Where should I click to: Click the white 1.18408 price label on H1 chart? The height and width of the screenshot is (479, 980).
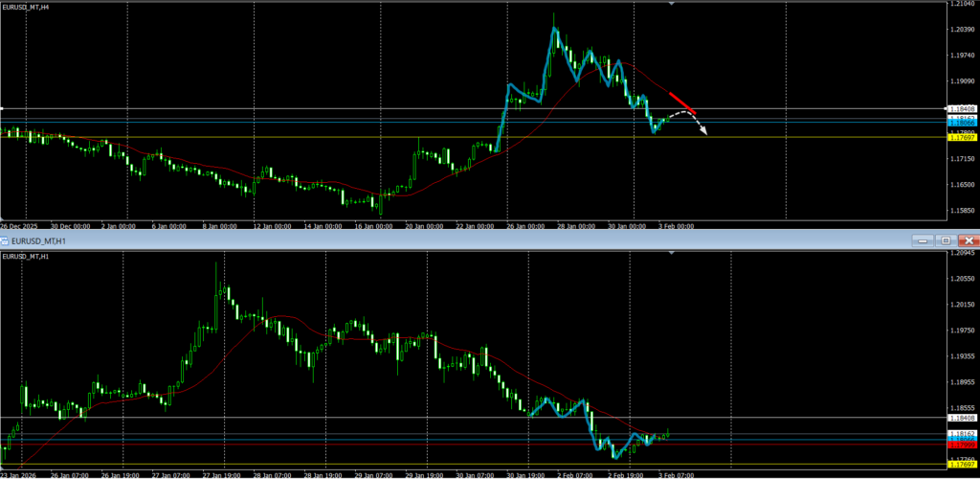[x=961, y=418]
